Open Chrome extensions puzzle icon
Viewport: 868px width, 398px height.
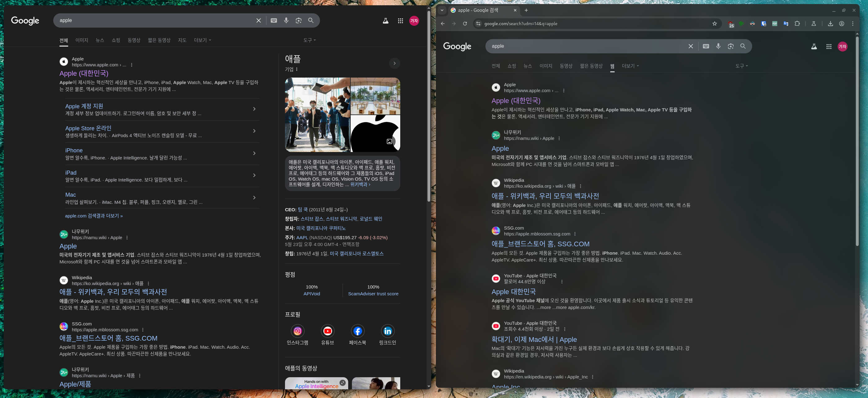tap(797, 24)
